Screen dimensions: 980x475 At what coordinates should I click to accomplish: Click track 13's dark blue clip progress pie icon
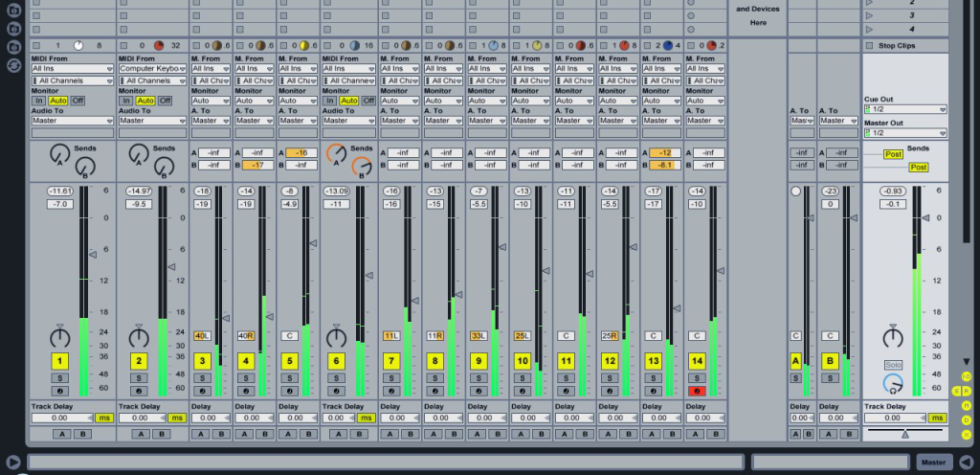pyautogui.click(x=668, y=46)
